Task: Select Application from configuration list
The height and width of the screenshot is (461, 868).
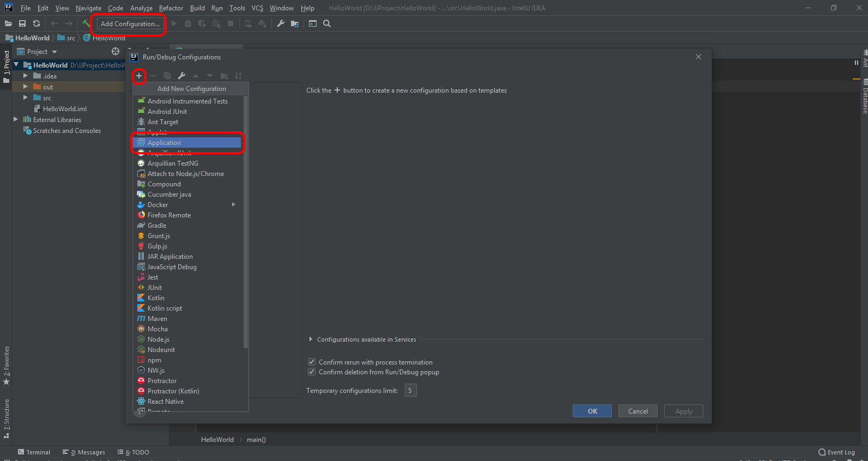Action: point(187,143)
